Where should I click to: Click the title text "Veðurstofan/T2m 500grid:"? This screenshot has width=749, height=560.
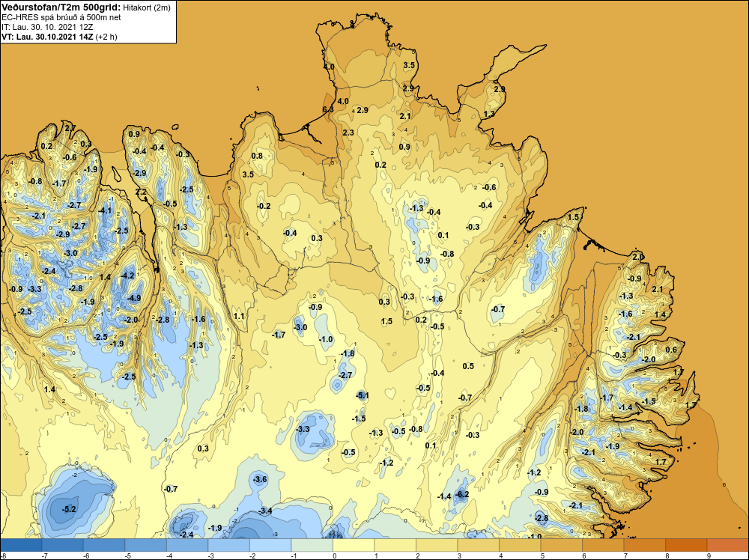61,7
